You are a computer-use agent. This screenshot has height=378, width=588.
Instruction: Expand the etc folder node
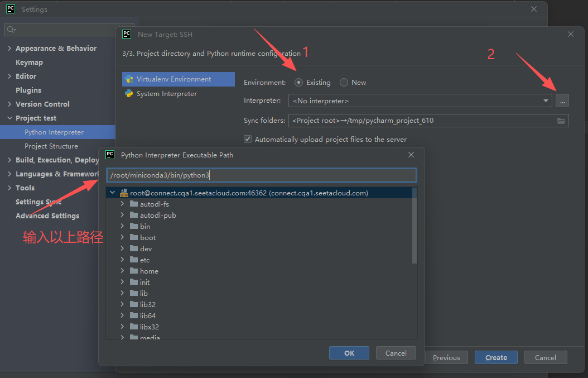click(x=122, y=260)
